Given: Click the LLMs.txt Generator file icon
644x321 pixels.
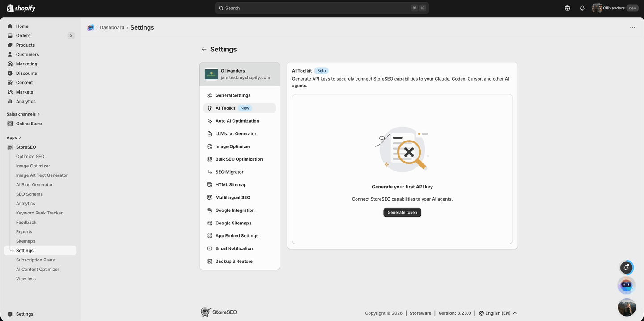Looking at the screenshot, I should [x=210, y=133].
